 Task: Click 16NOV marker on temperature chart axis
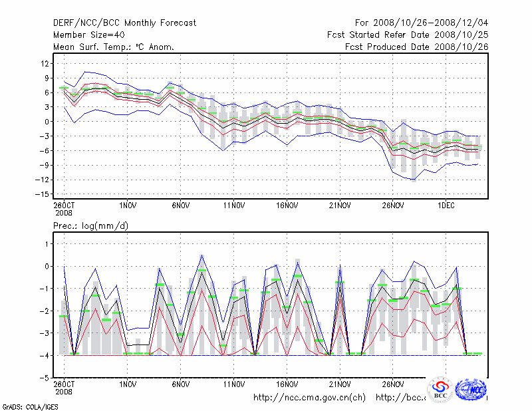click(287, 205)
